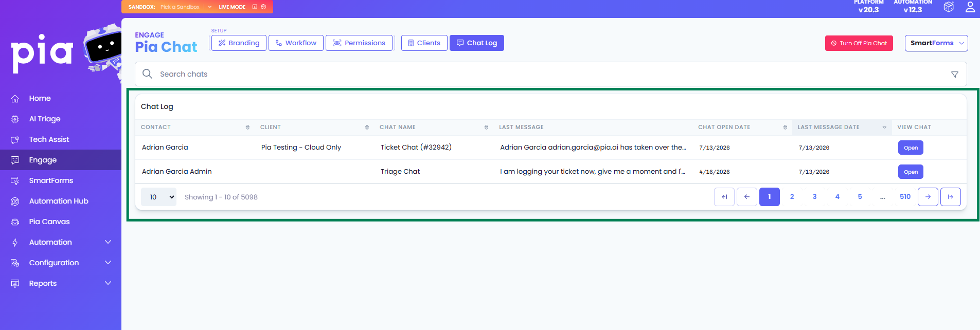
Task: Go to Home in sidebar
Action: (40, 98)
